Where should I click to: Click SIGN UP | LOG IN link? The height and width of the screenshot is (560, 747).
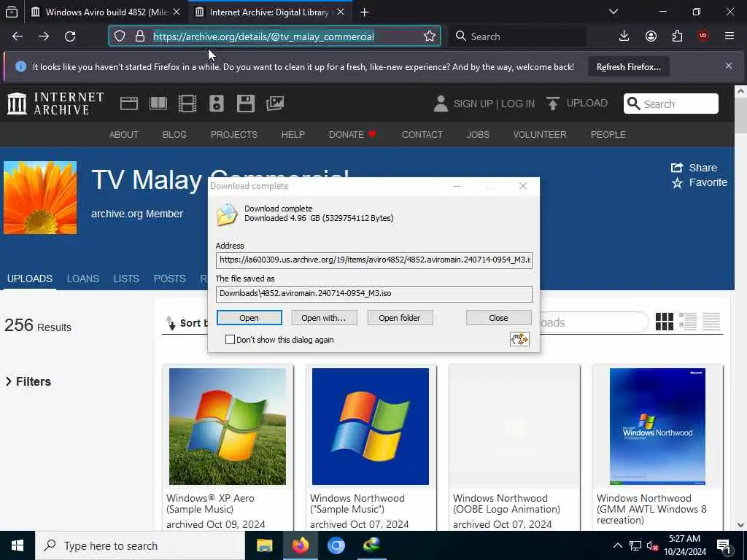pyautogui.click(x=494, y=104)
